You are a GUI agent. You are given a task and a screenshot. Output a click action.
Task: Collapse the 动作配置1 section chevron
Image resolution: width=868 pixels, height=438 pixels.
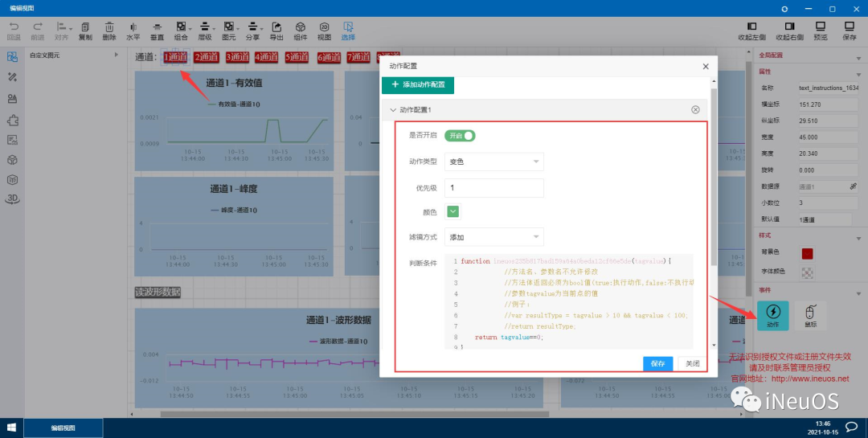[x=393, y=110]
